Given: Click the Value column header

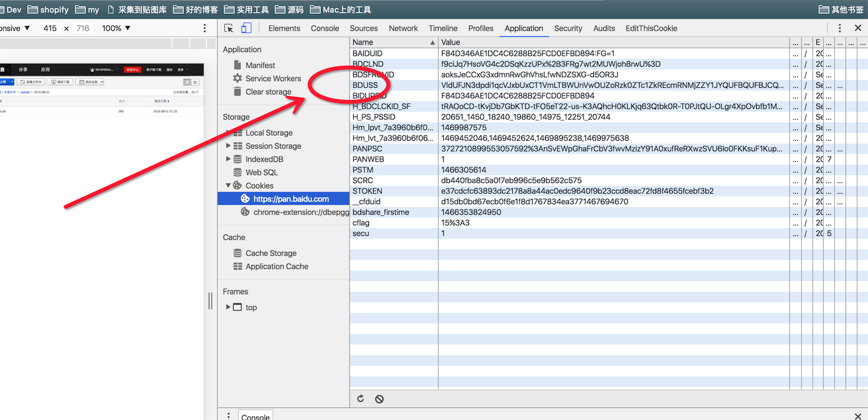Looking at the screenshot, I should [x=614, y=42].
